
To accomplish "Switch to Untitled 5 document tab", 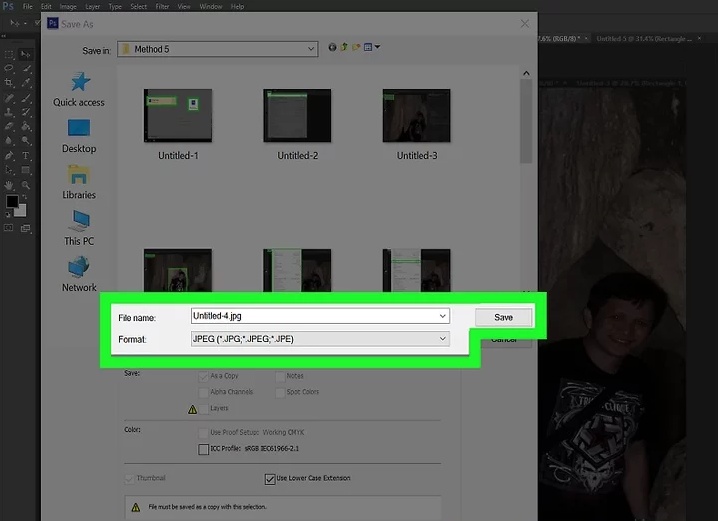I will pos(644,38).
